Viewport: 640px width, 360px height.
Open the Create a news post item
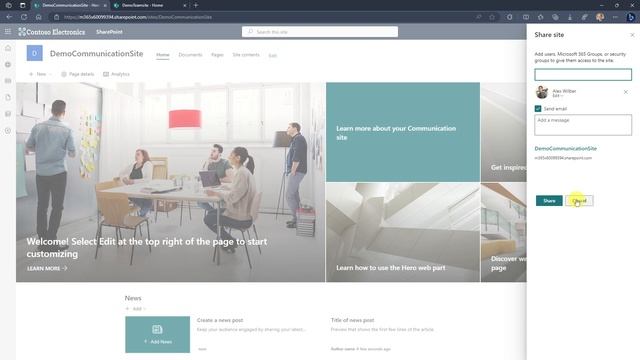pos(220,320)
